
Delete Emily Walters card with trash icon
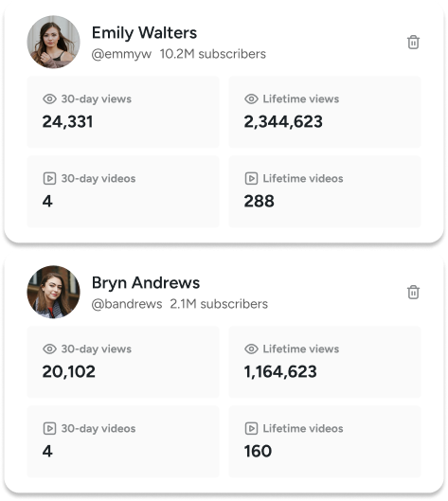(x=413, y=43)
